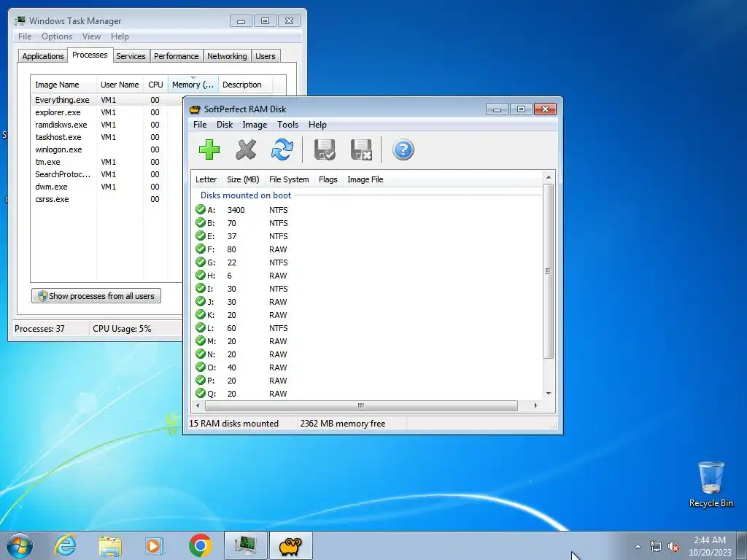Click scroll right arrow in disk list
Image resolution: width=747 pixels, height=560 pixels.
tap(535, 405)
